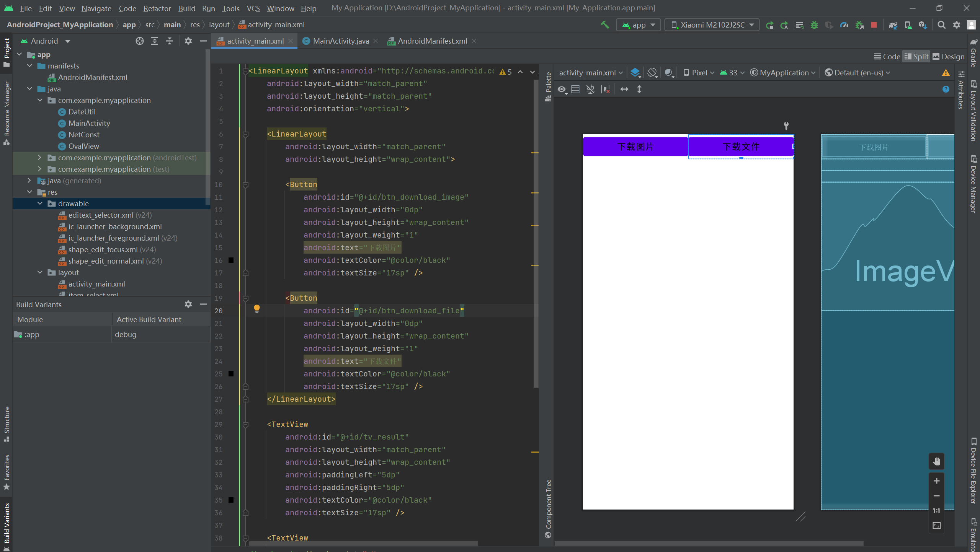
Task: Start debugging the app with the bug icon
Action: (x=814, y=25)
